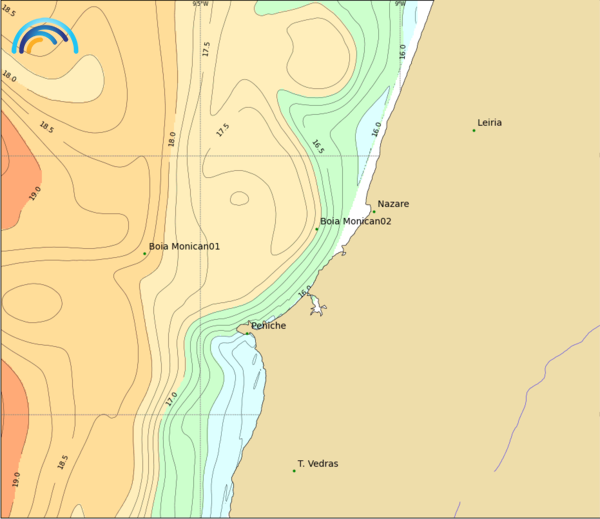Click the small white island off Peniche
Screen dimensions: 600x519
[316, 306]
